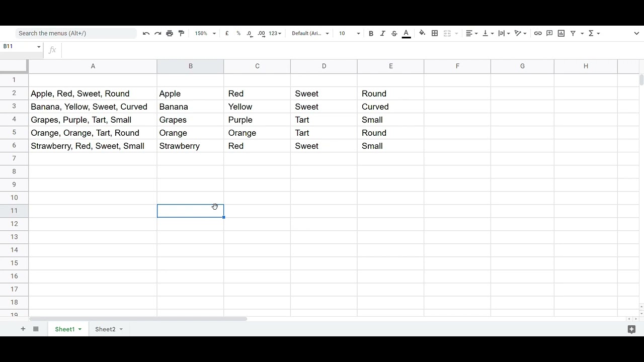
Task: Select column F header
Action: pyautogui.click(x=457, y=66)
